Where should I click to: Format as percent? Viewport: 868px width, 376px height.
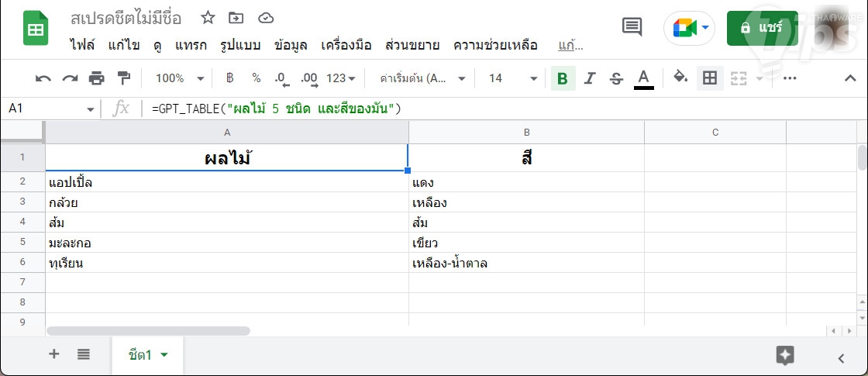tap(257, 78)
